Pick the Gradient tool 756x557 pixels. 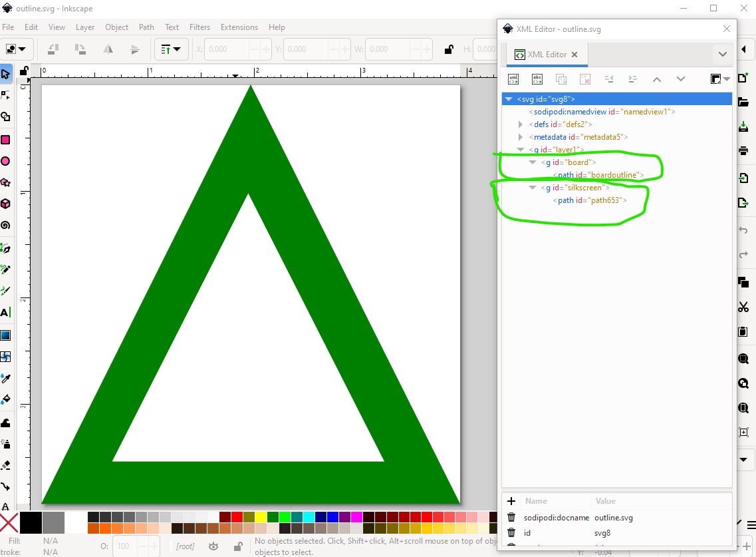[x=6, y=335]
